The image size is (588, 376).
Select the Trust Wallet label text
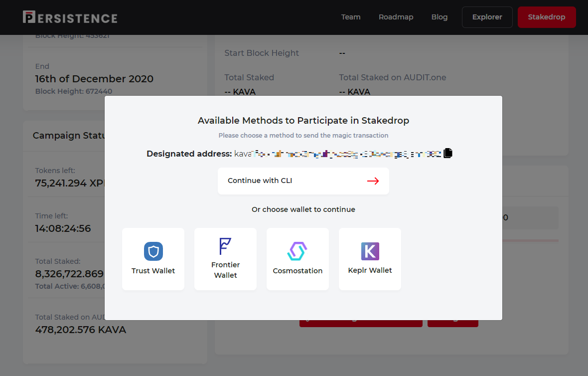tap(153, 271)
